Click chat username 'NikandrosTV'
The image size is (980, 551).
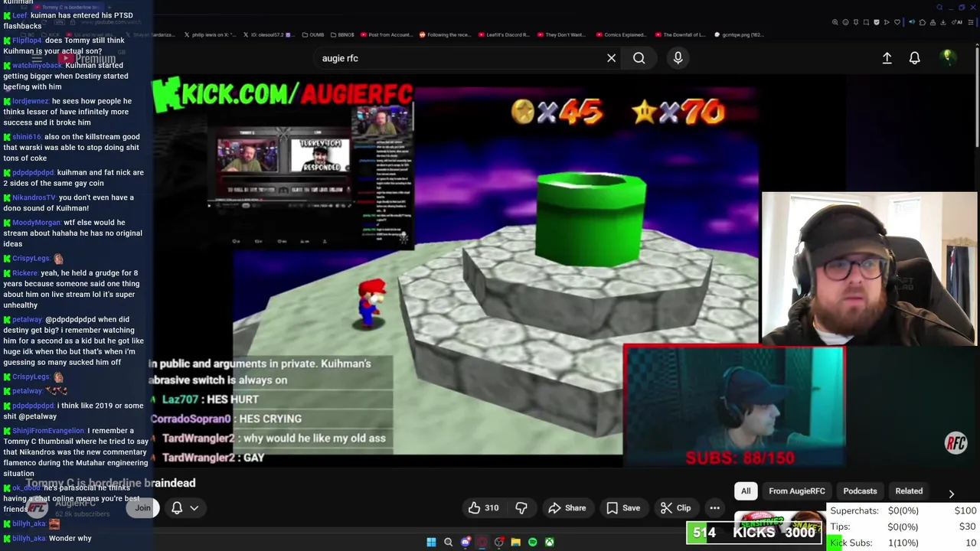tap(34, 197)
